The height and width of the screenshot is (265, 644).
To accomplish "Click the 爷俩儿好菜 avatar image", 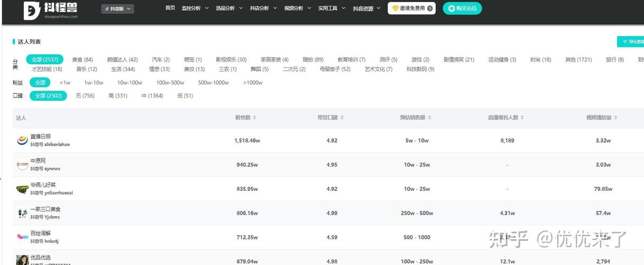I will [22, 189].
